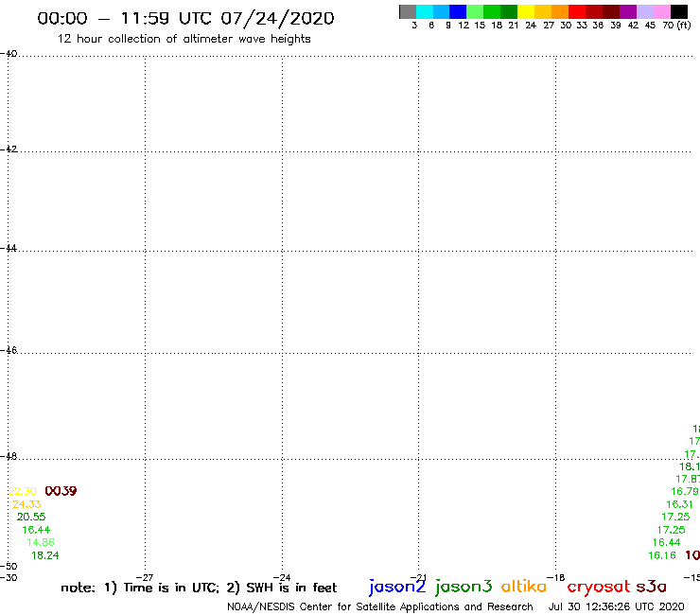This screenshot has height=615, width=700.
Task: Pick the yellow swatch in the wave height scale
Action: 526,11
